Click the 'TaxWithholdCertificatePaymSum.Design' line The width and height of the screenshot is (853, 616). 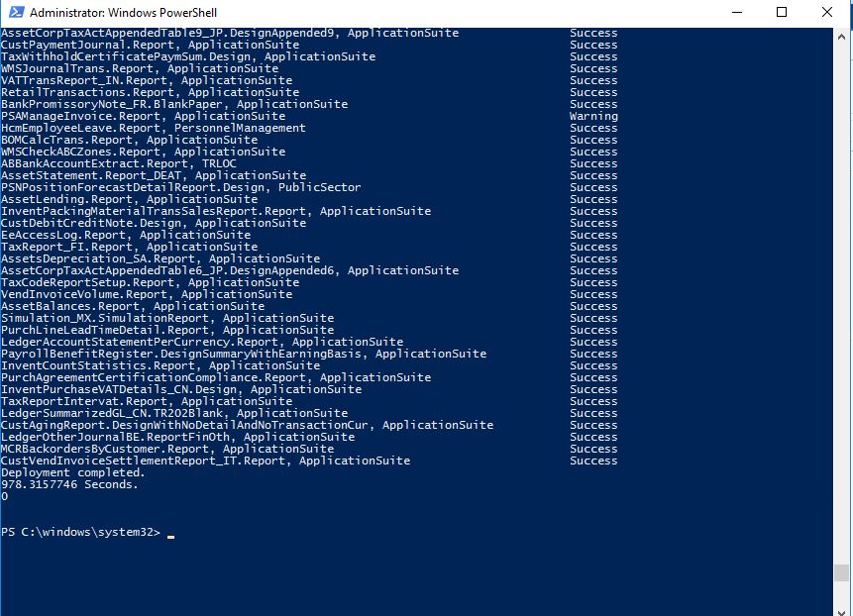[x=188, y=56]
